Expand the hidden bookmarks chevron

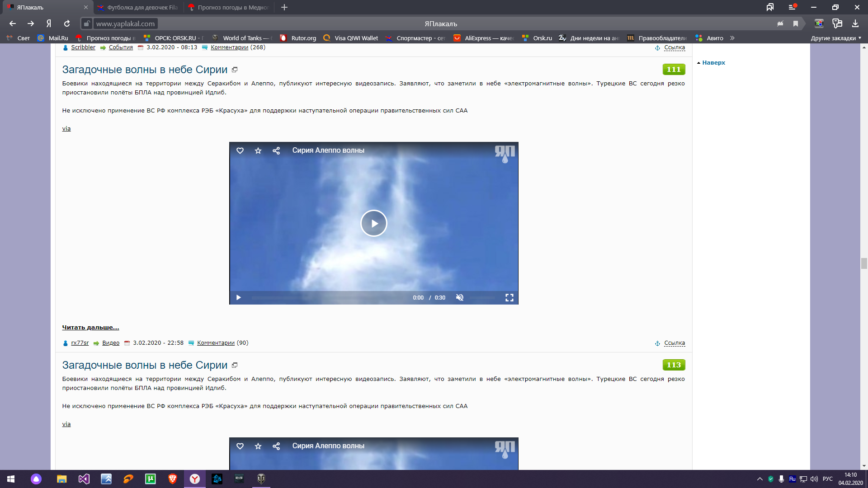[732, 38]
